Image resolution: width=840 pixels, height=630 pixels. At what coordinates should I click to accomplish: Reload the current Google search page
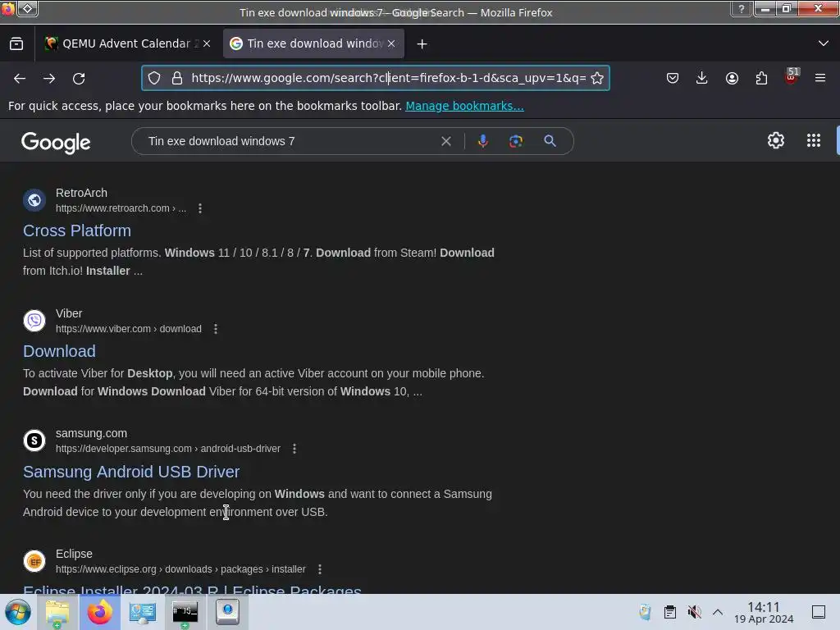click(x=79, y=78)
